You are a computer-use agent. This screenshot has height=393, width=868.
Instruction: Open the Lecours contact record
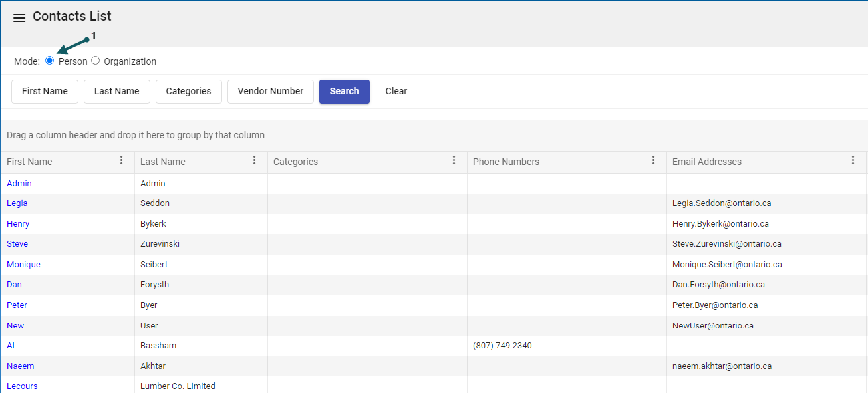[22, 386]
